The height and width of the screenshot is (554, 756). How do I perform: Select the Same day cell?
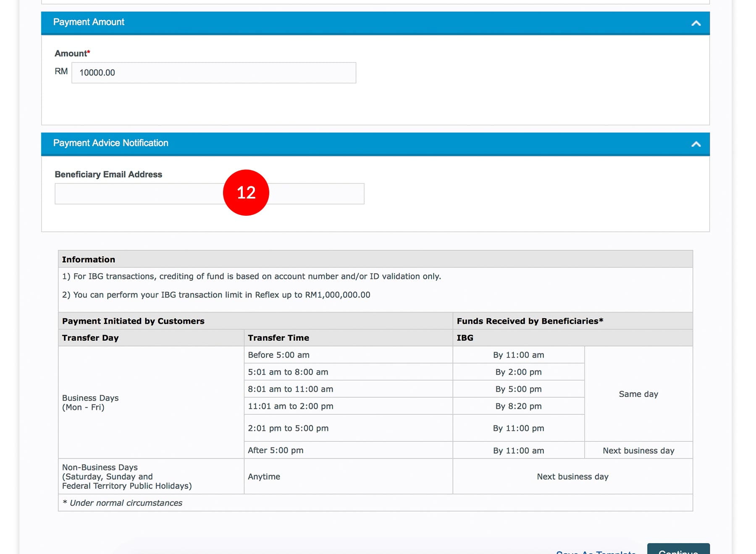tap(638, 394)
